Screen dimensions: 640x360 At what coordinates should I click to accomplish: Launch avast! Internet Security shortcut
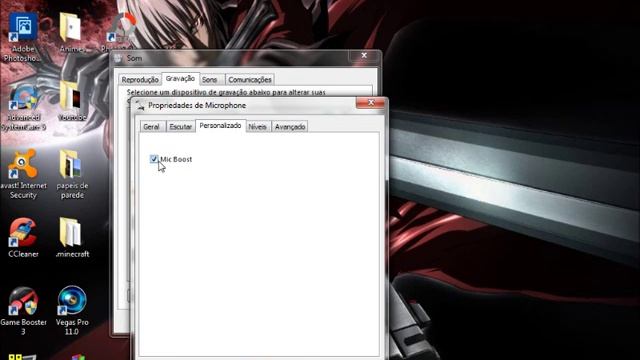click(x=23, y=174)
